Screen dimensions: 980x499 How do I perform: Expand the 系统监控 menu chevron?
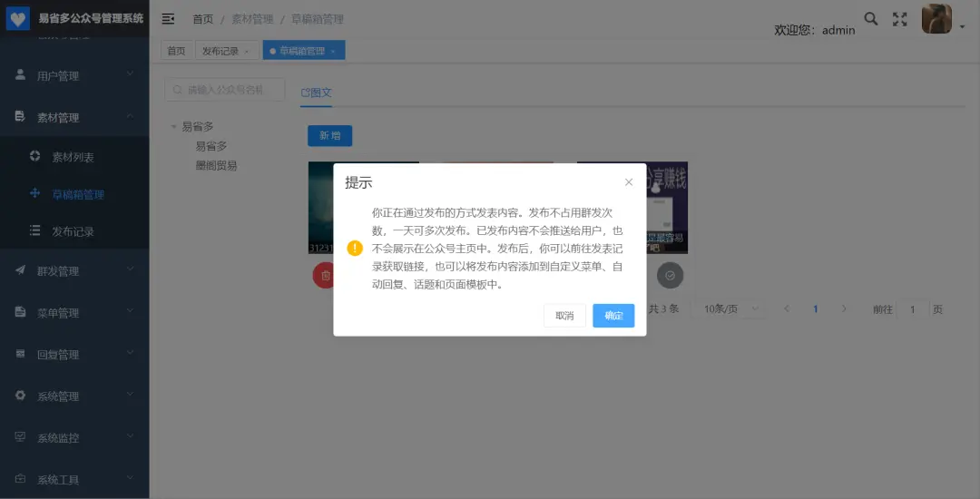[130, 435]
